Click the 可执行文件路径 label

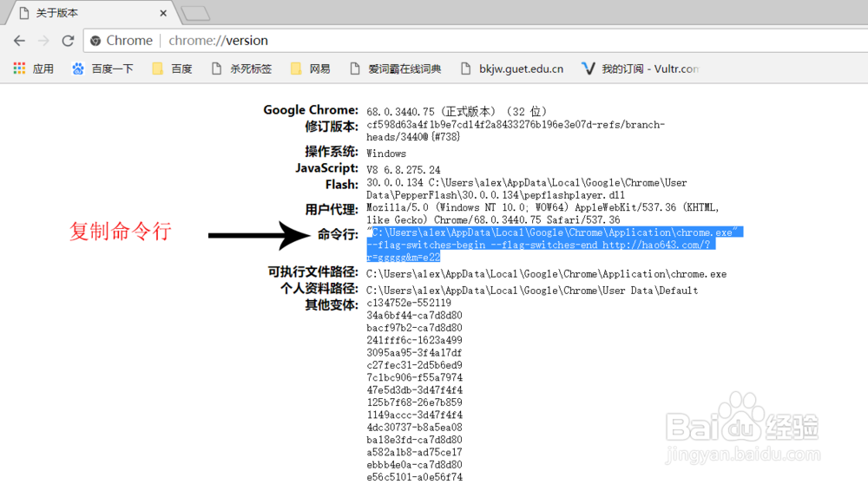pyautogui.click(x=313, y=271)
